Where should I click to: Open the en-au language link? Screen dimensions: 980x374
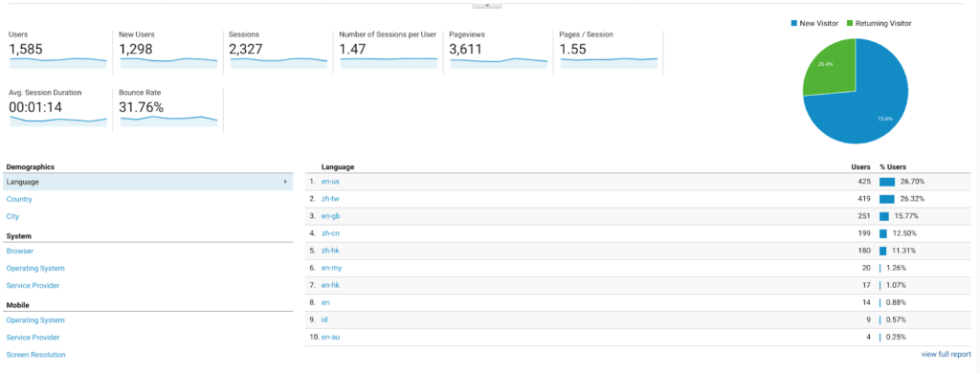tap(330, 337)
